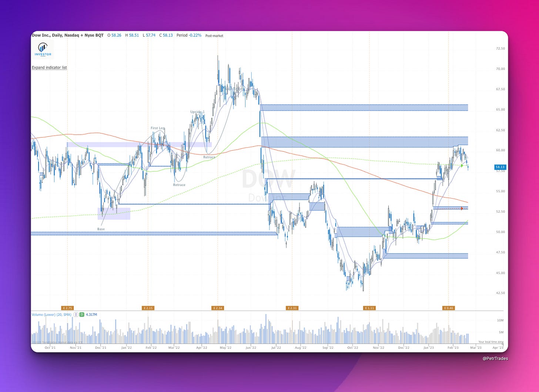Click the red arrow marker near 52.50

coord(462,209)
